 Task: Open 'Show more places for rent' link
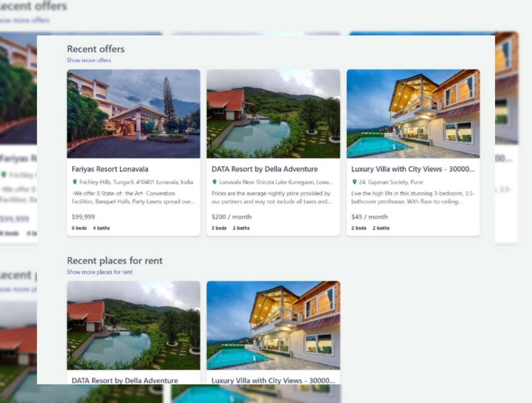100,272
